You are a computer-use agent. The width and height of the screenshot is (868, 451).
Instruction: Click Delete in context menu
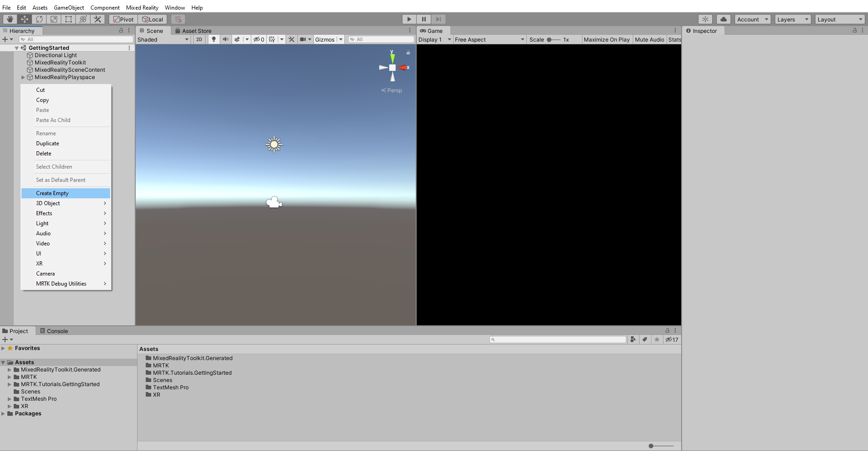[x=66, y=154]
